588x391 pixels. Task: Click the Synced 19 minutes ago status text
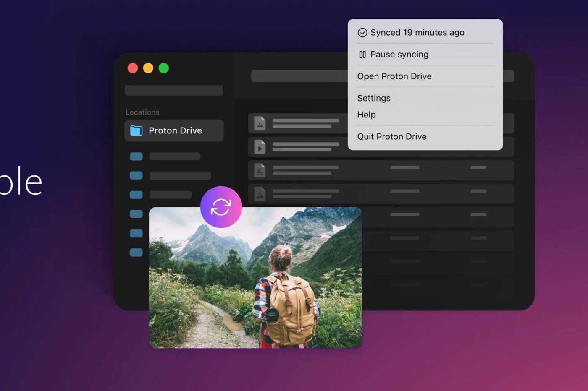417,33
